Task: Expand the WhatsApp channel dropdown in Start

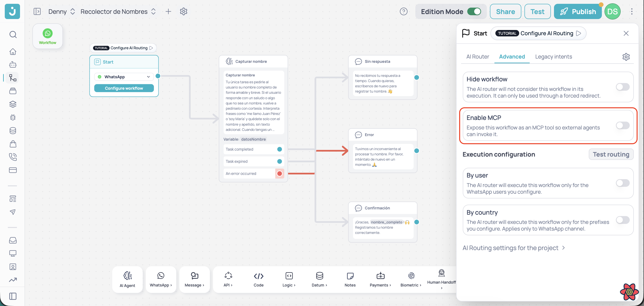Action: 124,77
